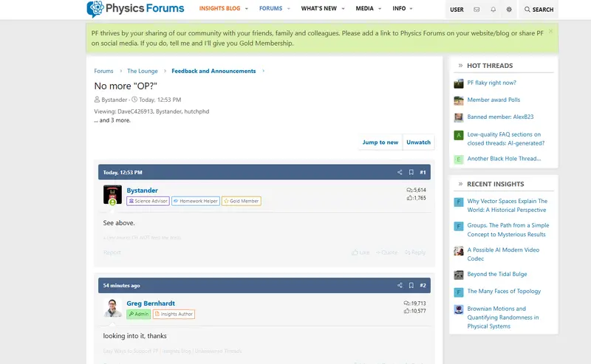Click 'Today, 12:53 PM' timestamp in post #1 header
Viewport: 591px width, 364px height.
tap(123, 172)
